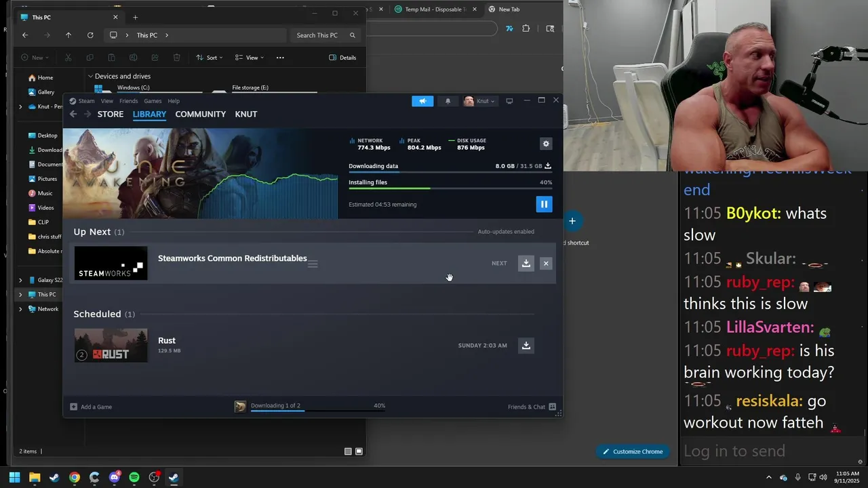
Task: Click the Steam announcements megaphone icon
Action: tap(422, 101)
